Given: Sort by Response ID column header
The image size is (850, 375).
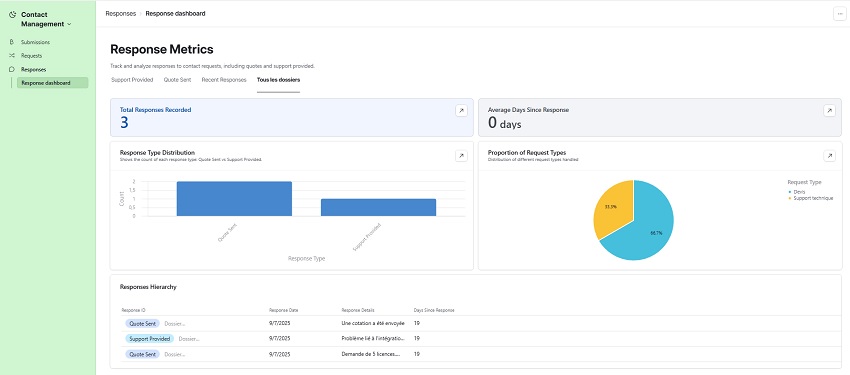Looking at the screenshot, I should [133, 310].
